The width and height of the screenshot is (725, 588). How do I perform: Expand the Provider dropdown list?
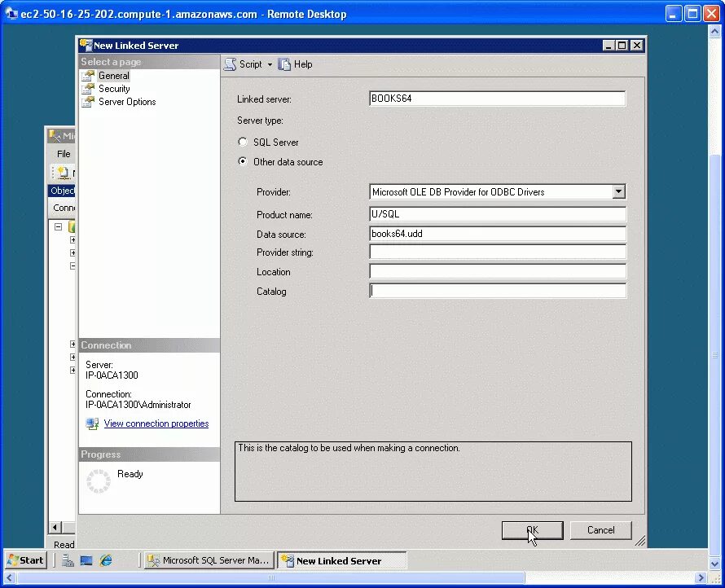pyautogui.click(x=618, y=191)
